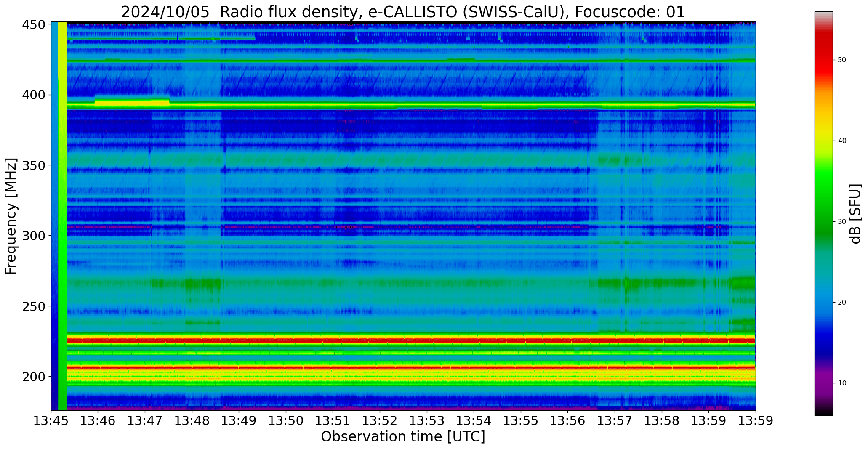Click the red interference band near 225 MHz
The image size is (868, 449).
tap(411, 340)
